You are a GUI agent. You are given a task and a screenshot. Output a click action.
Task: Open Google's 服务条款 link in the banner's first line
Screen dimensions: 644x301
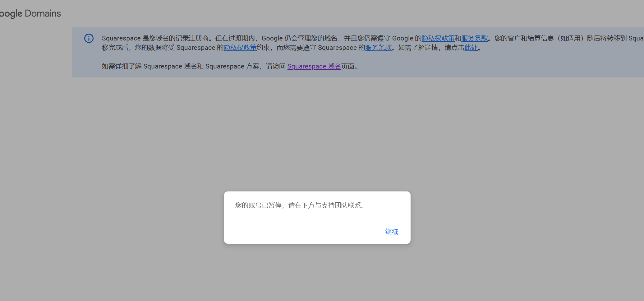click(474, 38)
